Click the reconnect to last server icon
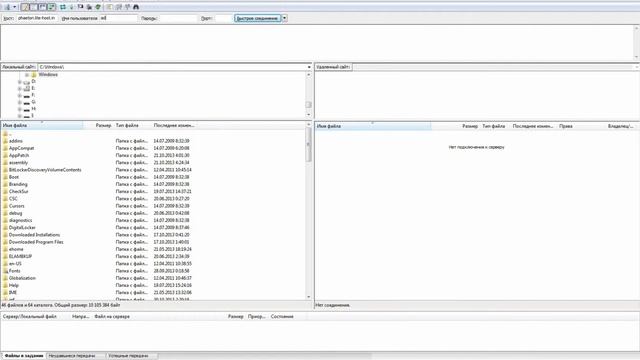 click(x=98, y=7)
